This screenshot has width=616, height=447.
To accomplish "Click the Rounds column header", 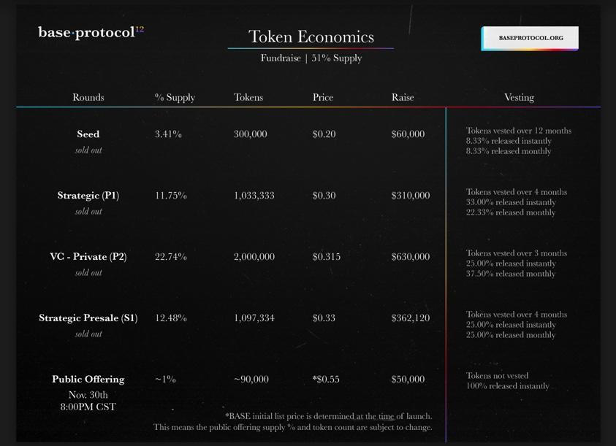I will (x=88, y=97).
